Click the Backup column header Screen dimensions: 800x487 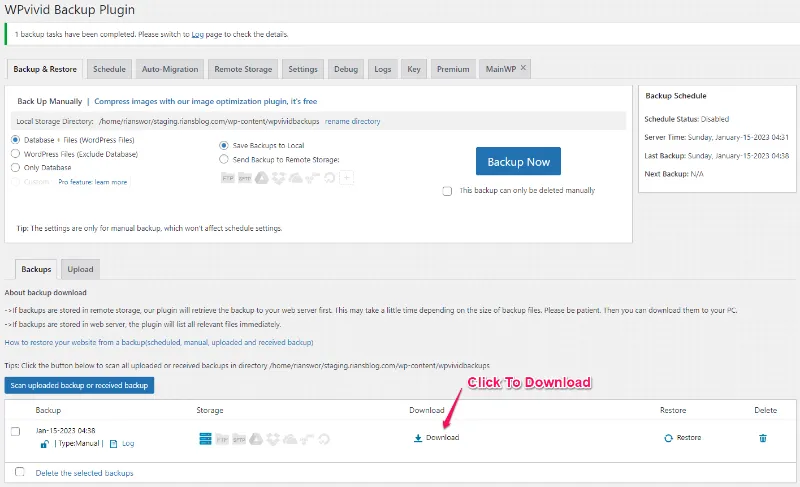pos(48,410)
